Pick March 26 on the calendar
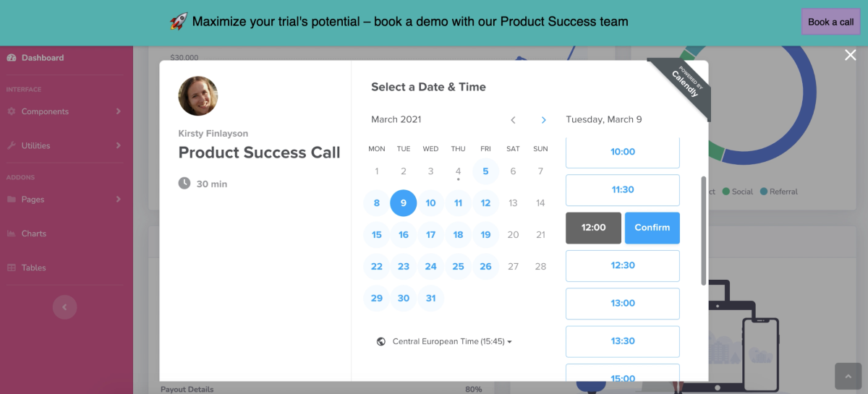This screenshot has height=394, width=868. coord(485,267)
